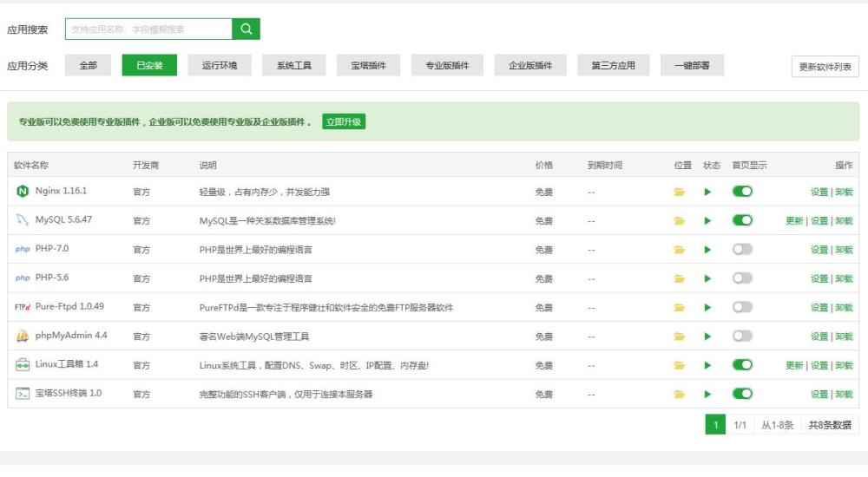Open PHP-7.0 folder location icon
This screenshot has height=477, width=868.
(x=680, y=250)
